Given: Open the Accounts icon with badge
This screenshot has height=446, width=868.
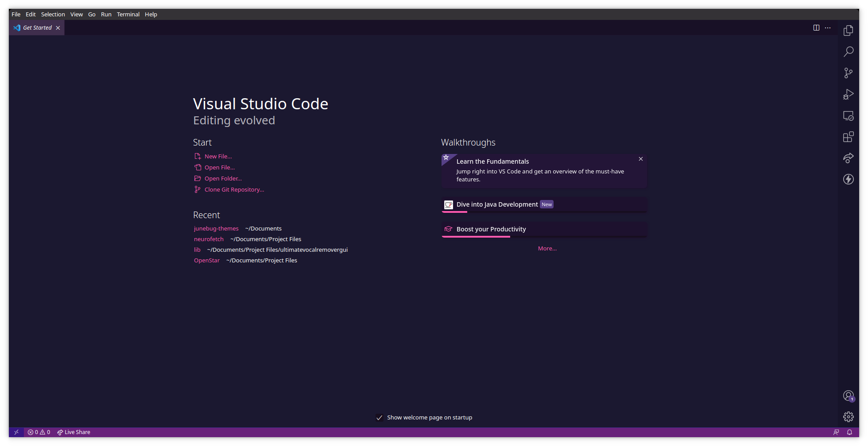Looking at the screenshot, I should point(848,396).
